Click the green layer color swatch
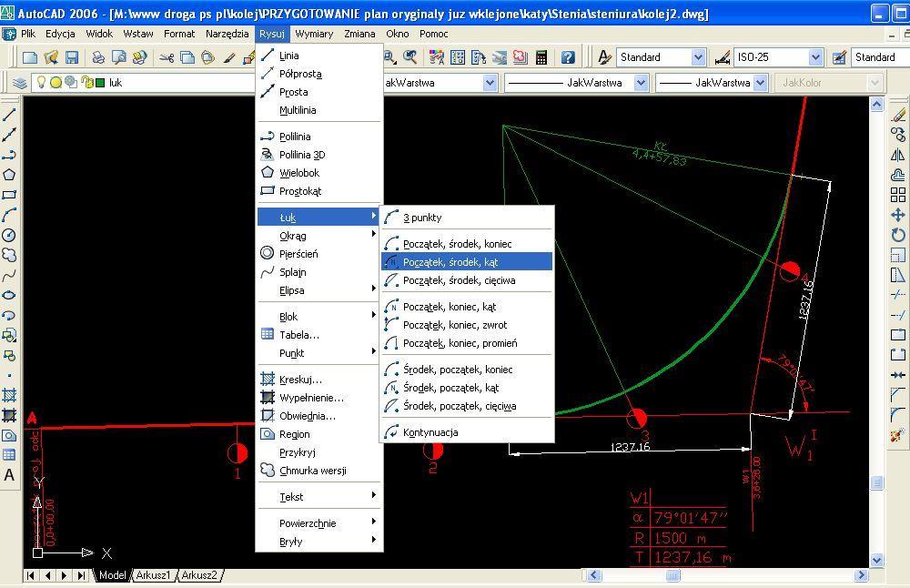The height and width of the screenshot is (588, 910). (x=100, y=83)
